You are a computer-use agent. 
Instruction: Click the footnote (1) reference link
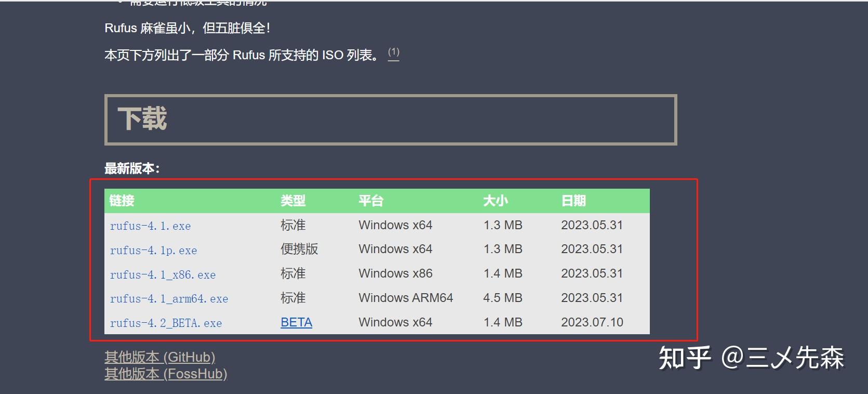pos(393,52)
